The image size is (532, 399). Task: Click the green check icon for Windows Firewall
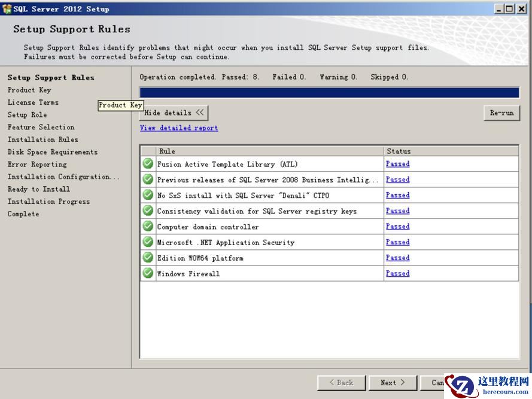pyautogui.click(x=148, y=274)
